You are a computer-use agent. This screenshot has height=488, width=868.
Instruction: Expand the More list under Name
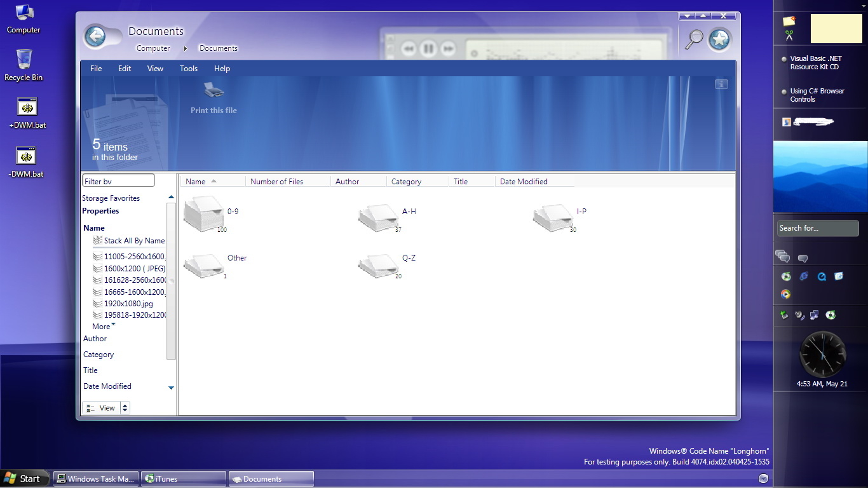(104, 327)
